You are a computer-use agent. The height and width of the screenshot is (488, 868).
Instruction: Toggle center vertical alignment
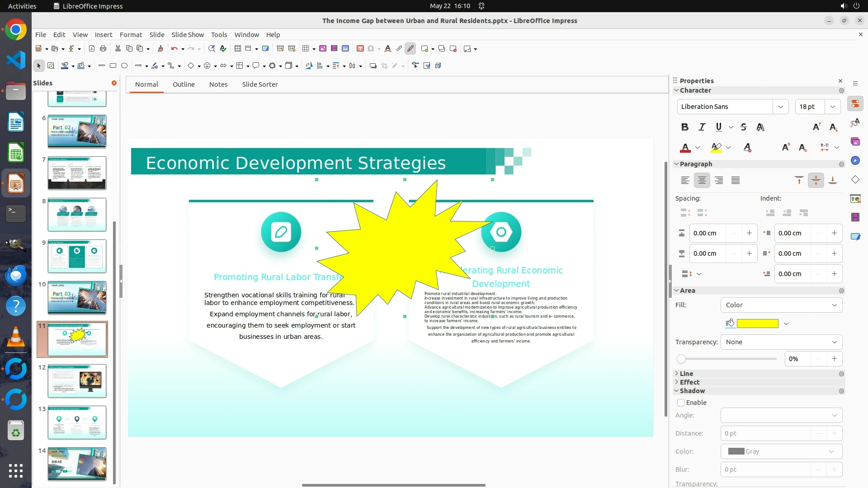pyautogui.click(x=816, y=180)
